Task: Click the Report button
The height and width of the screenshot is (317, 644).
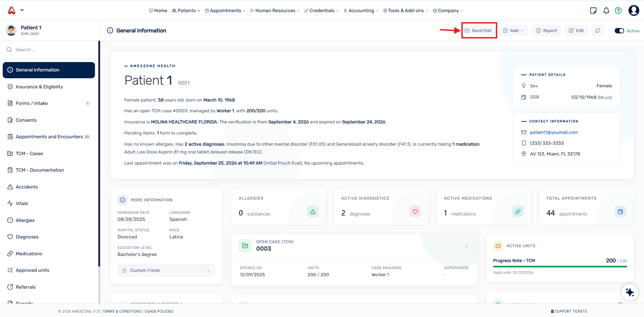Action: 547,30
